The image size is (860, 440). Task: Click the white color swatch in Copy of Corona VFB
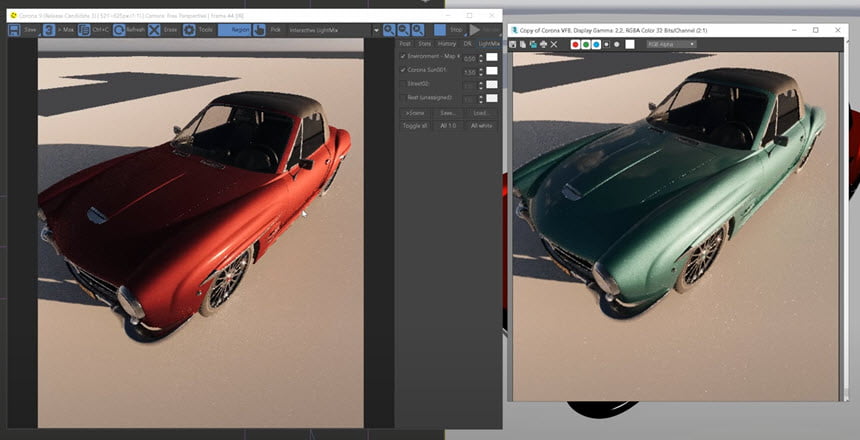[x=630, y=44]
